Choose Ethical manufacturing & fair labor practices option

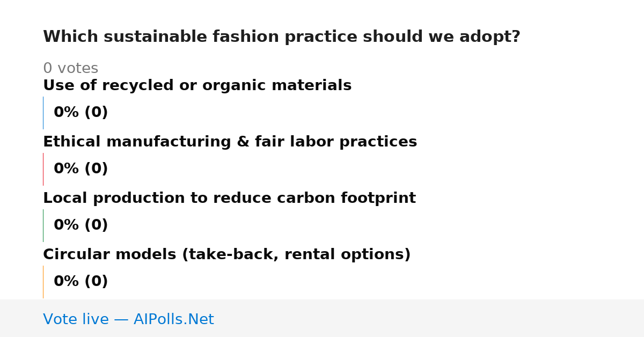click(x=230, y=142)
